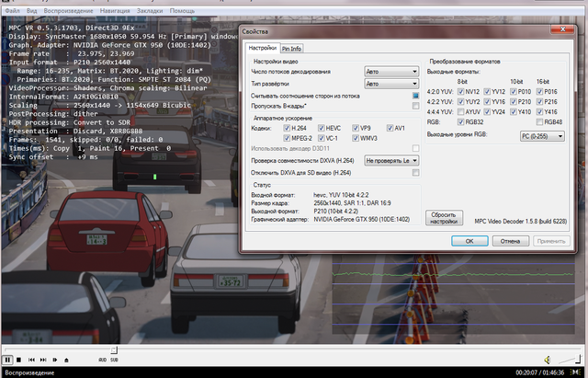Open the AUD audio track selector
This screenshot has width=588, height=378.
coord(102,360)
